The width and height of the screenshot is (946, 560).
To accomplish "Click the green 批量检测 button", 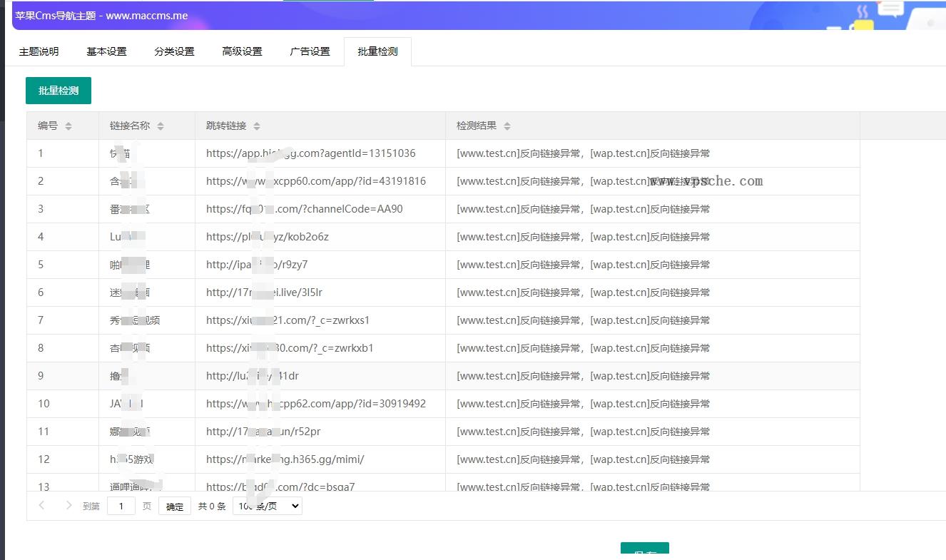I will click(x=59, y=91).
